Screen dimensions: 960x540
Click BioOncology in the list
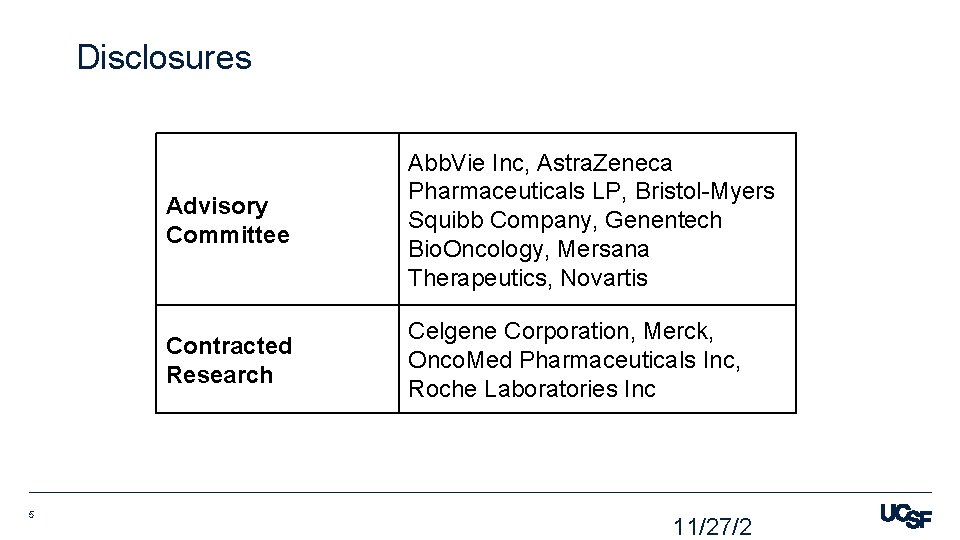pyautogui.click(x=475, y=249)
